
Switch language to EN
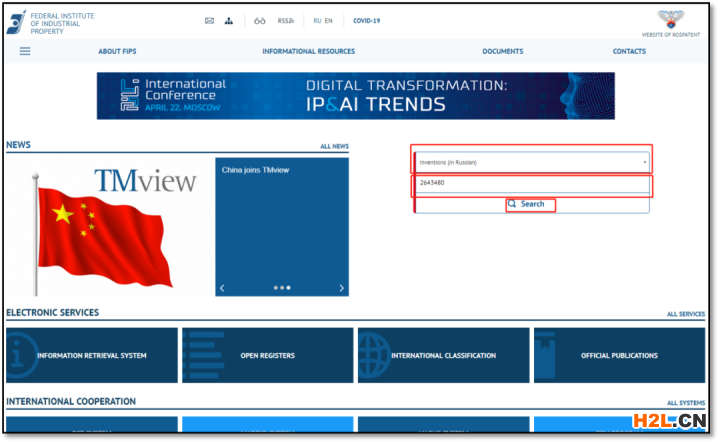(329, 20)
